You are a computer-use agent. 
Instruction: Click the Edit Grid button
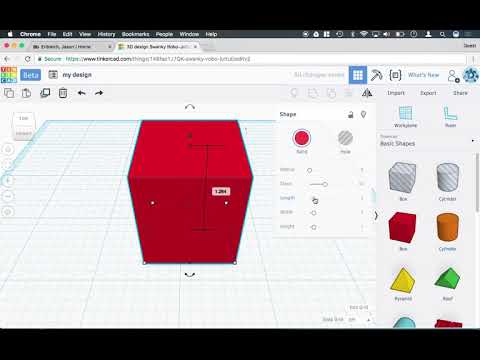[x=359, y=307]
